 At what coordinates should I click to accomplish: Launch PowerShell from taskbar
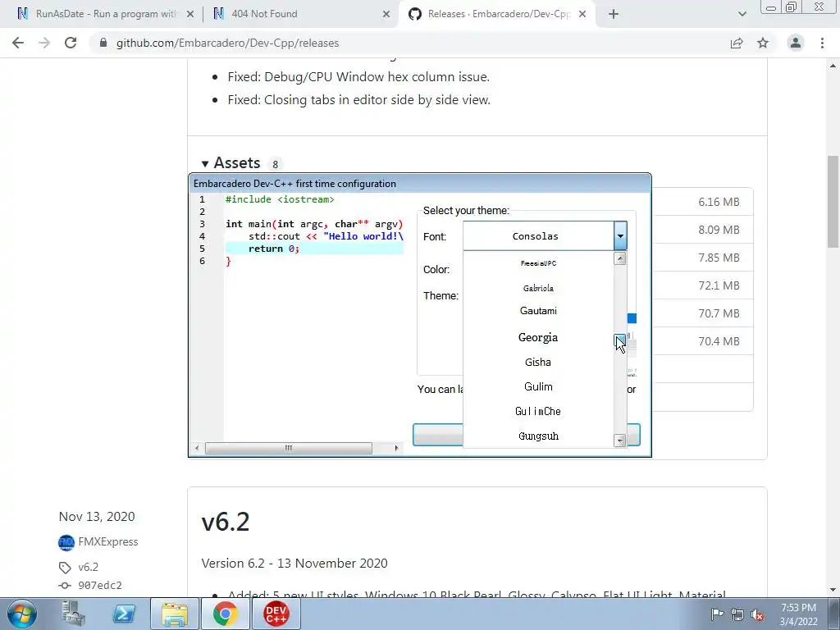tap(124, 614)
